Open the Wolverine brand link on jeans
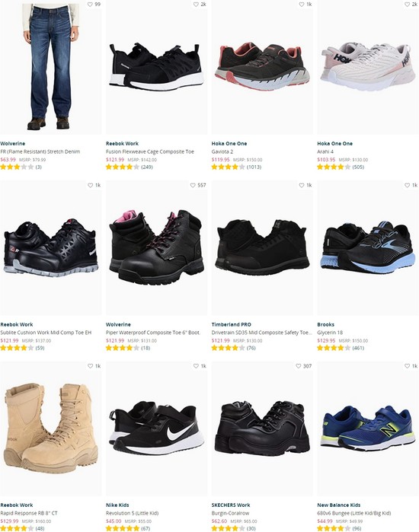Screen dimensions: 419x532 [x=12, y=144]
